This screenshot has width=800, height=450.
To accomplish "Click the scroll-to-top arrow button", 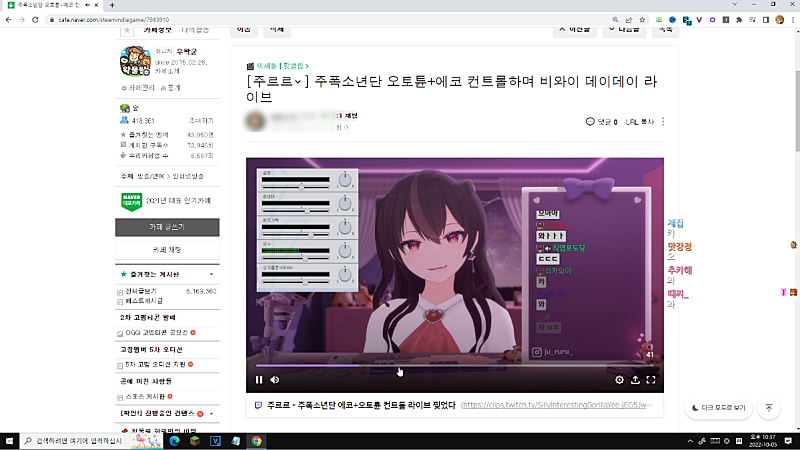I will pos(768,408).
